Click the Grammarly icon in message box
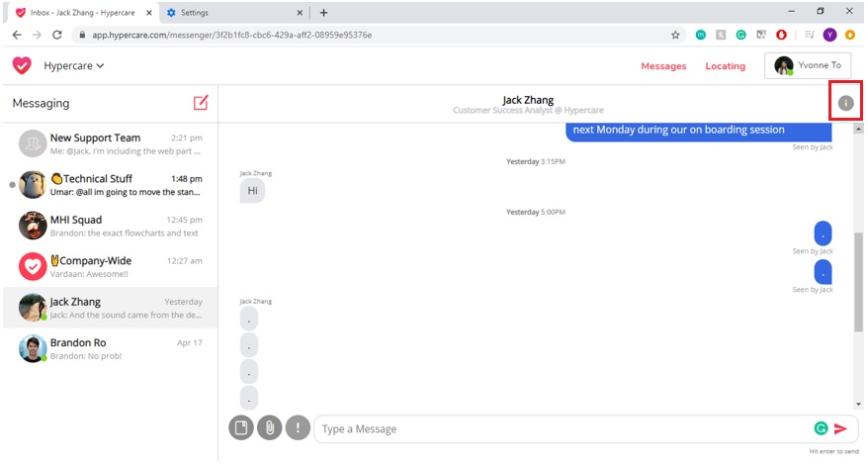The image size is (868, 464). coord(821,428)
